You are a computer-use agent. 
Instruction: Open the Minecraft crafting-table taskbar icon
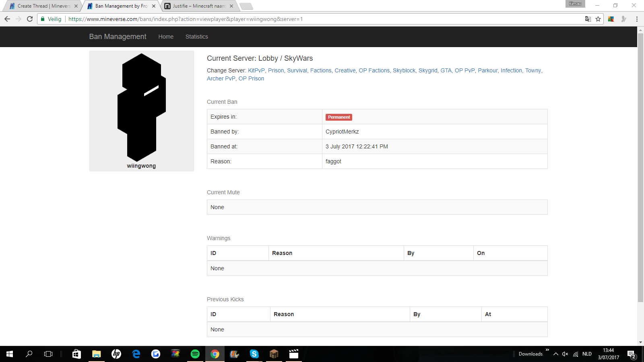tap(274, 354)
